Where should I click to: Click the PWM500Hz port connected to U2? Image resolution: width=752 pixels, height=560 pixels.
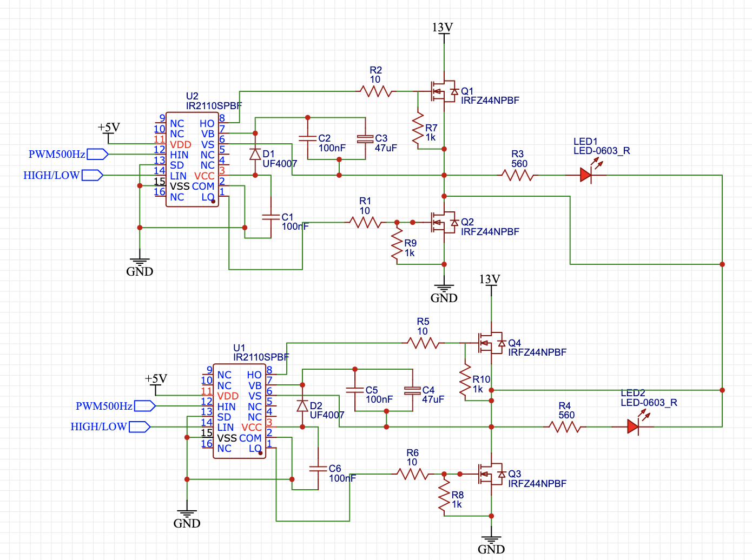(68, 154)
